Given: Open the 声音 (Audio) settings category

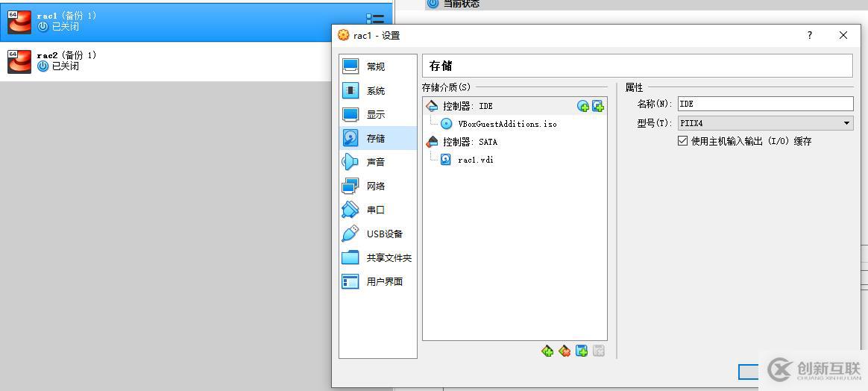Looking at the screenshot, I should coord(377,162).
